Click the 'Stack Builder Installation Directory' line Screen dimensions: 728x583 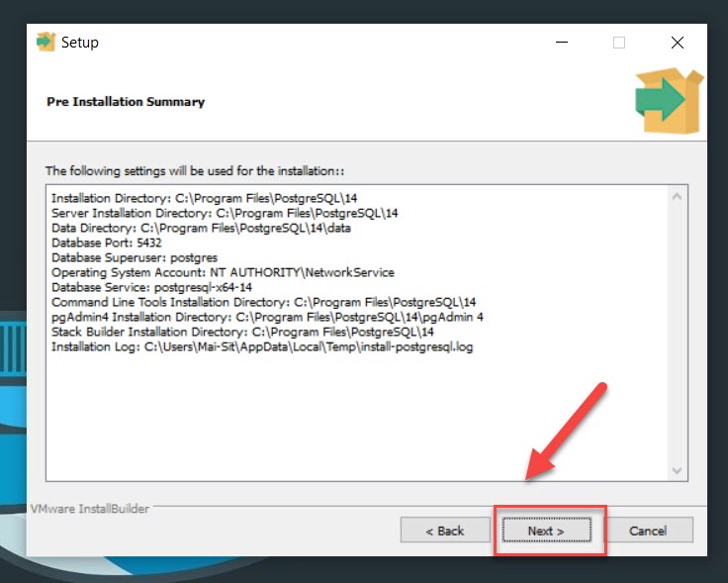[x=242, y=333]
